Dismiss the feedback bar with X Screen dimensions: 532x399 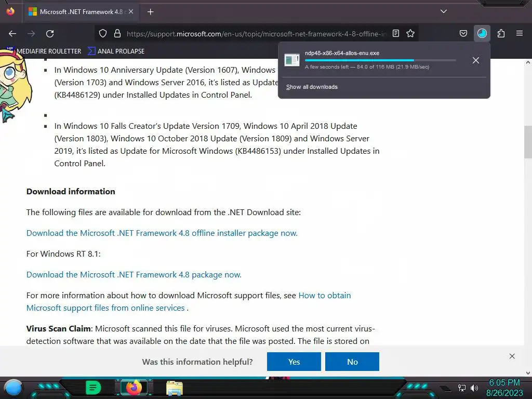(512, 356)
